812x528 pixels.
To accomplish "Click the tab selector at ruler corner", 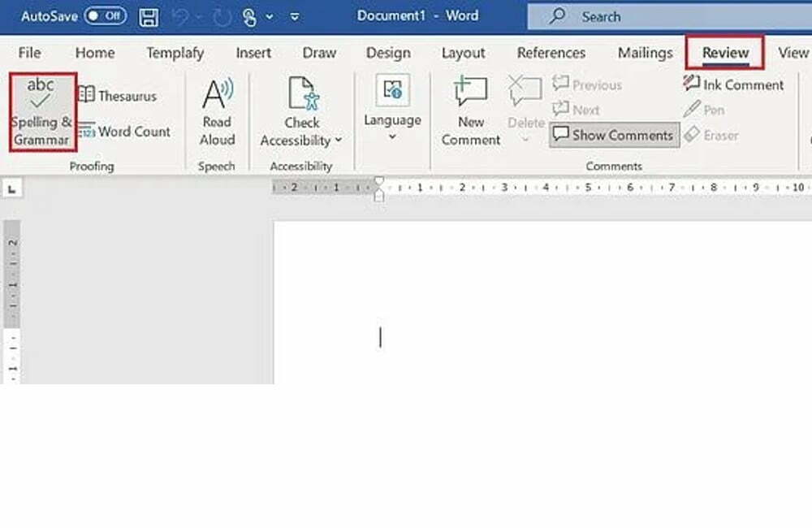I will pyautogui.click(x=12, y=188).
